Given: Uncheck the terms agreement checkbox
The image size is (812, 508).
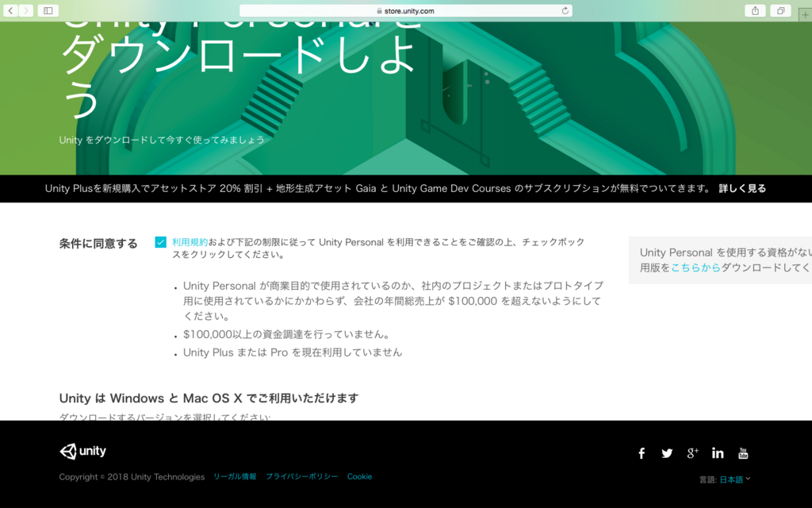Looking at the screenshot, I should (160, 242).
